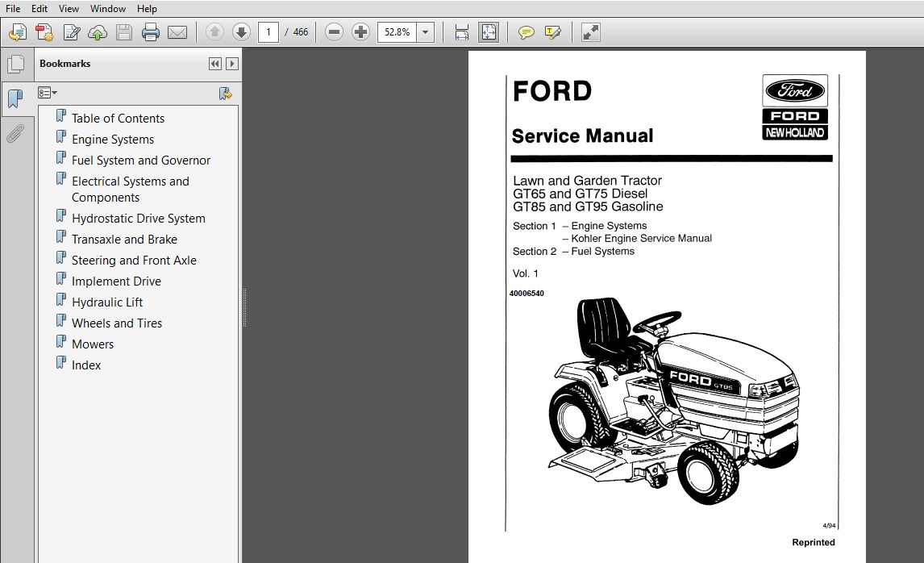Click the 'Kohler Engine Service Manual' text
Screen dimensions: 924x563
pyautogui.click(x=641, y=238)
